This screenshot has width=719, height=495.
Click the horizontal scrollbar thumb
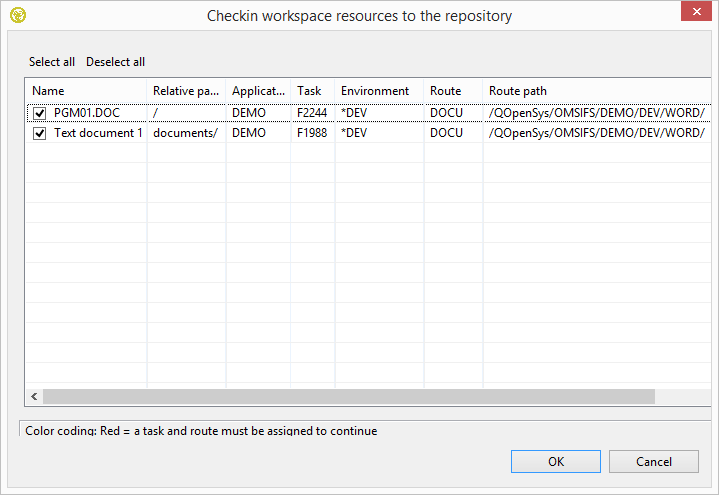[x=348, y=397]
